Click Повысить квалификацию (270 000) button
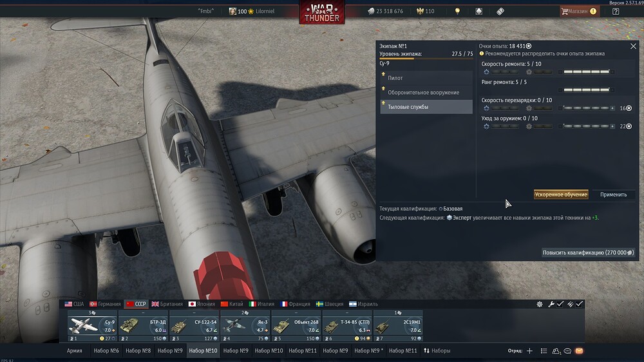Image resolution: width=644 pixels, height=362 pixels. (588, 252)
